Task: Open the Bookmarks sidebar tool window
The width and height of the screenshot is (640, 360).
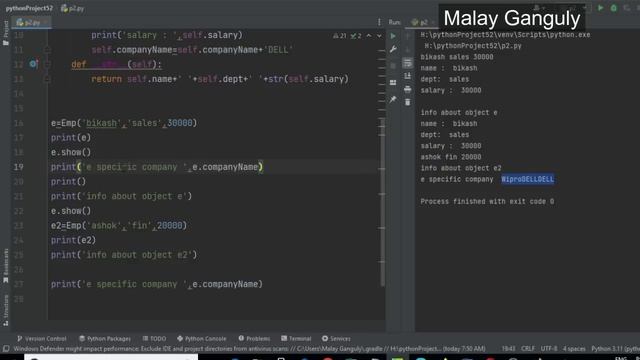Action: coord(5,266)
